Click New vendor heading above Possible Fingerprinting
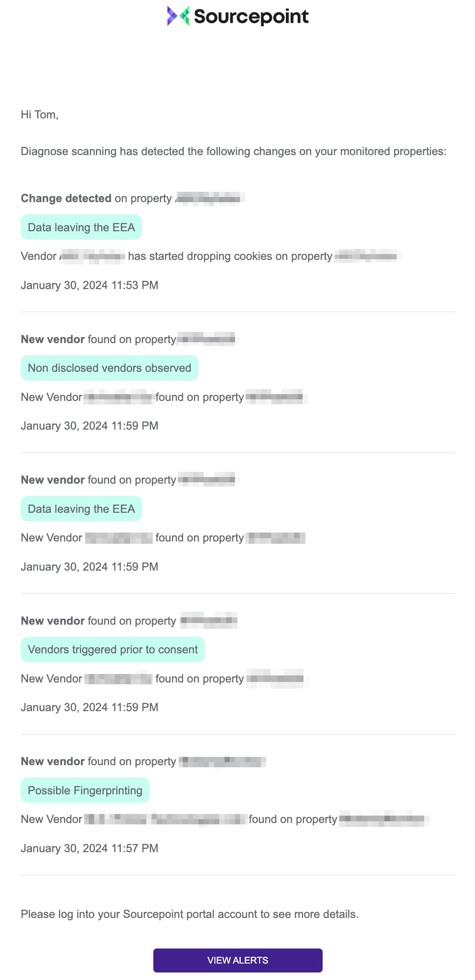 53,761
